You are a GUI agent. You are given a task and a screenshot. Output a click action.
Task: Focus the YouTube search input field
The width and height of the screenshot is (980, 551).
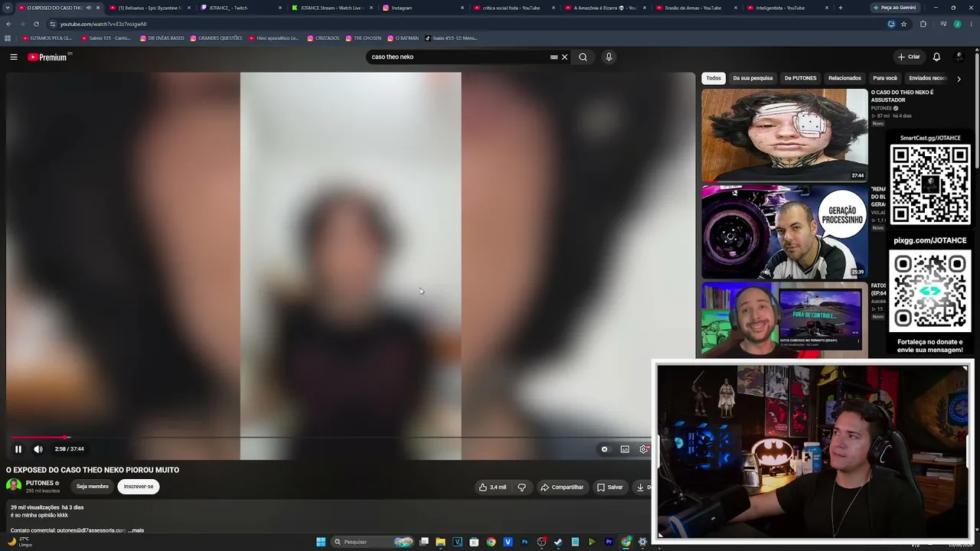click(x=457, y=57)
